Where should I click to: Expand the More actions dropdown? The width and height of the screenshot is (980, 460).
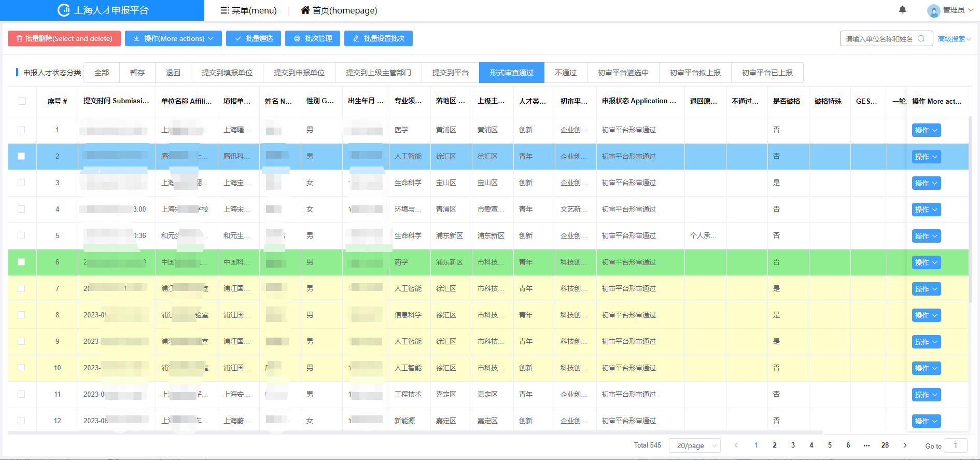click(x=173, y=38)
